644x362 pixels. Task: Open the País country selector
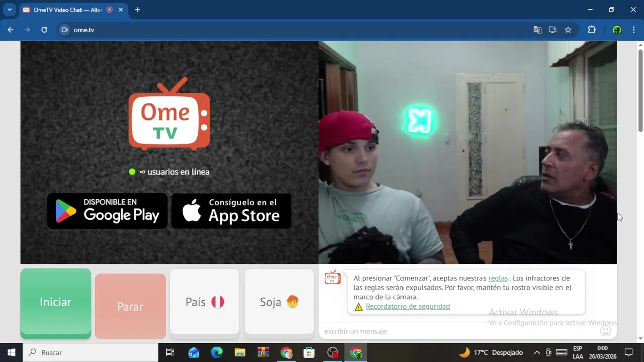(x=204, y=302)
